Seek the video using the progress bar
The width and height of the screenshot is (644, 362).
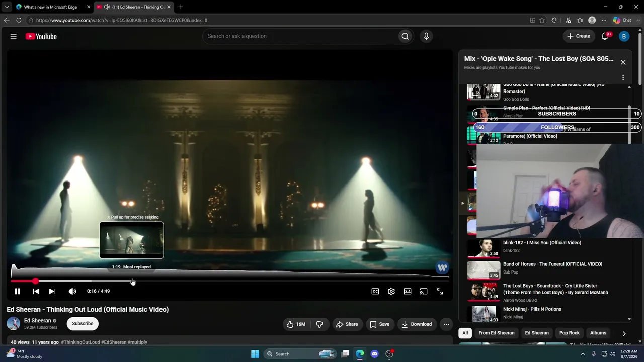[230, 281]
